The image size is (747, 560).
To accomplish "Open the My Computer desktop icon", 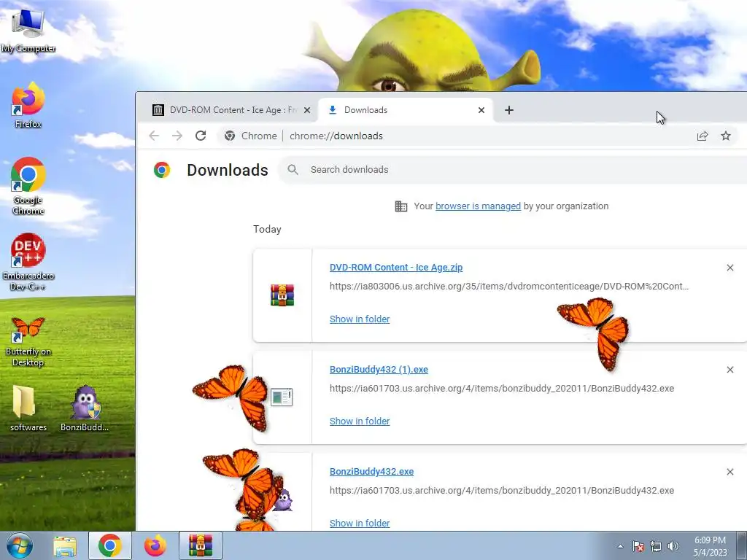I will point(28,29).
